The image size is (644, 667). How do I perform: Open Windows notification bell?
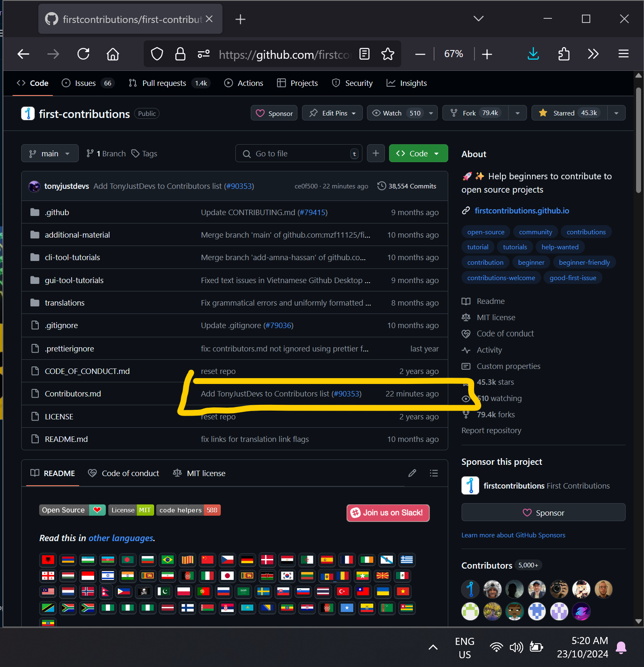621,647
